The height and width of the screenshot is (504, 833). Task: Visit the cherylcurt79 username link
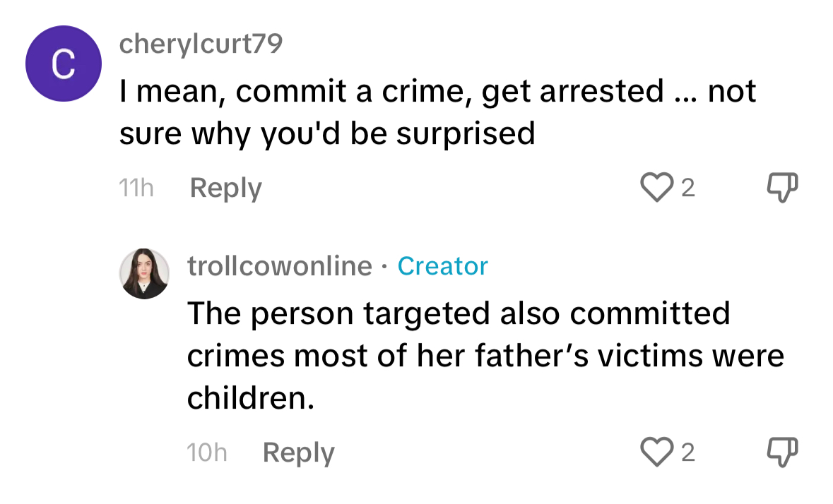tap(201, 44)
